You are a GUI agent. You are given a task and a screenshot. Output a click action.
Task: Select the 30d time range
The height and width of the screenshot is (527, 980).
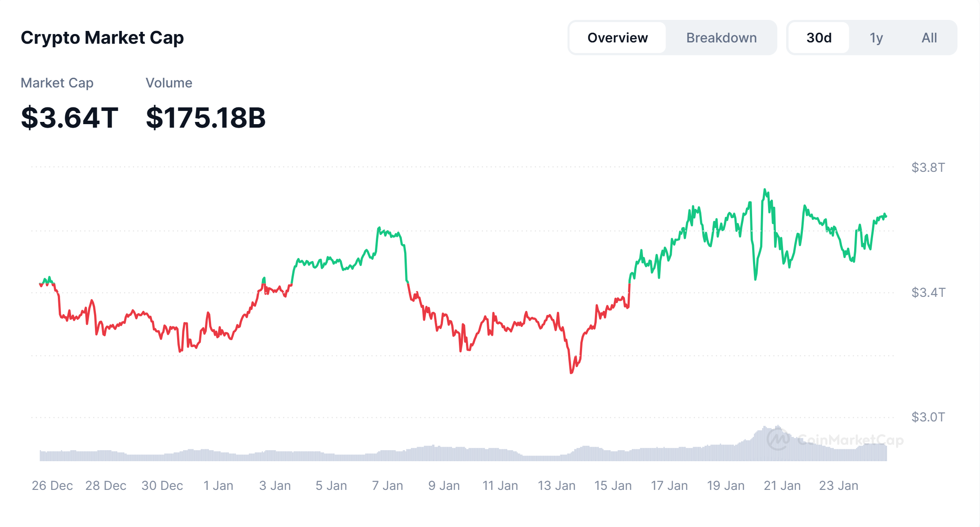tap(819, 38)
